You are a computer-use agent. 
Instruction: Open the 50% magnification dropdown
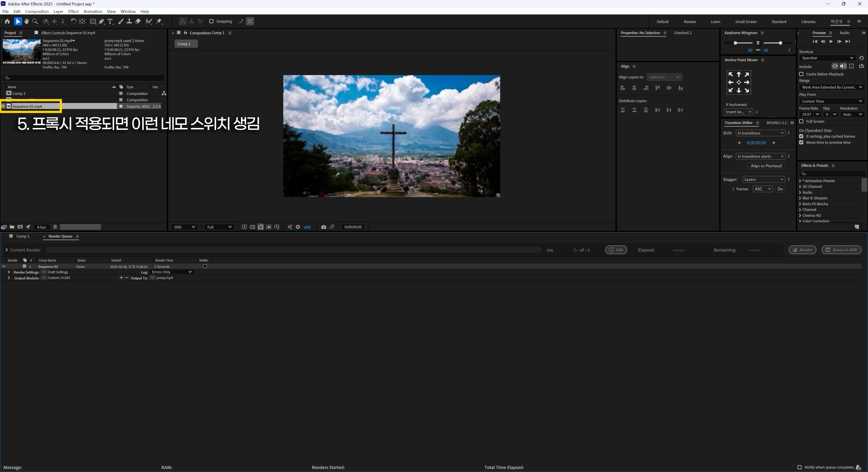tap(184, 227)
